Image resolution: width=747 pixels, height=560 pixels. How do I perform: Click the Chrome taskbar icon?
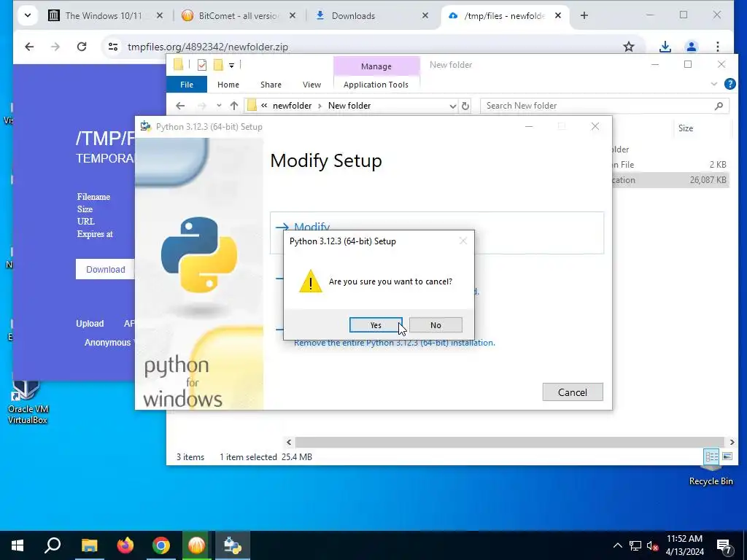[161, 545]
